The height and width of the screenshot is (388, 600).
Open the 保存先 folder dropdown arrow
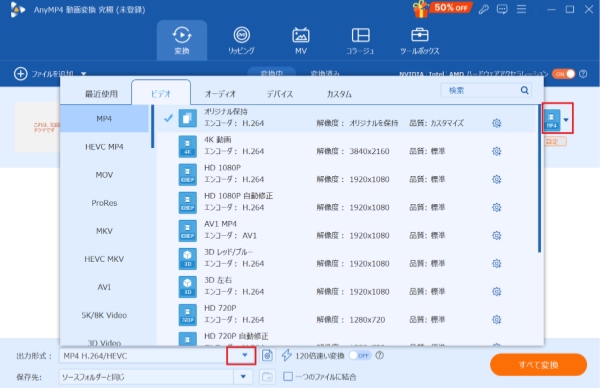(x=243, y=377)
